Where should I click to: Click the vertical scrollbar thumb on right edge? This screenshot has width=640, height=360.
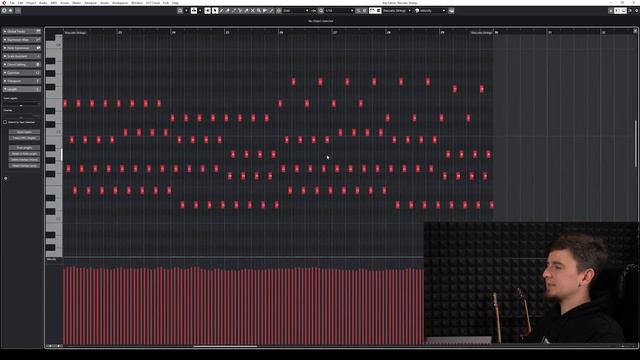pyautogui.click(x=636, y=144)
